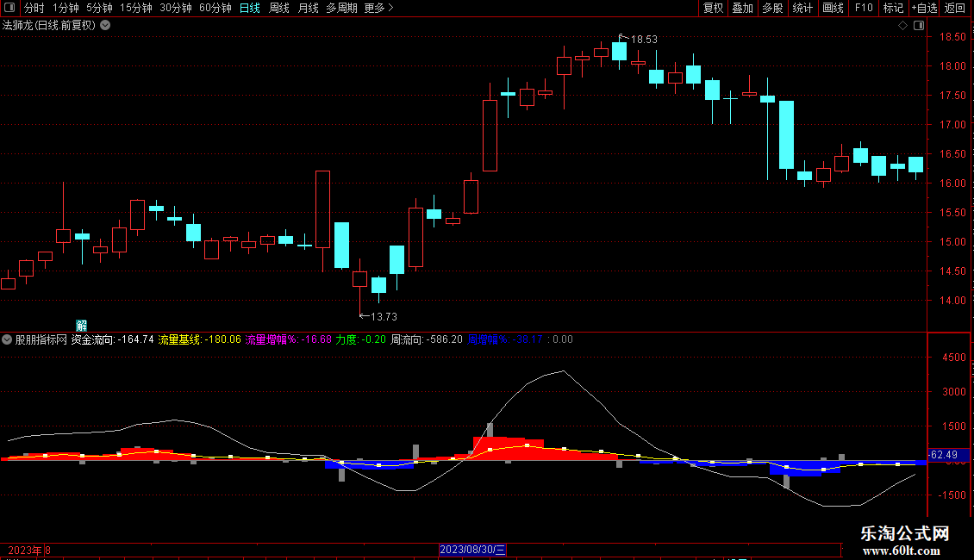974x560 pixels.
Task: Open the 法狮龙 chart settings dropdown
Action: click(106, 26)
